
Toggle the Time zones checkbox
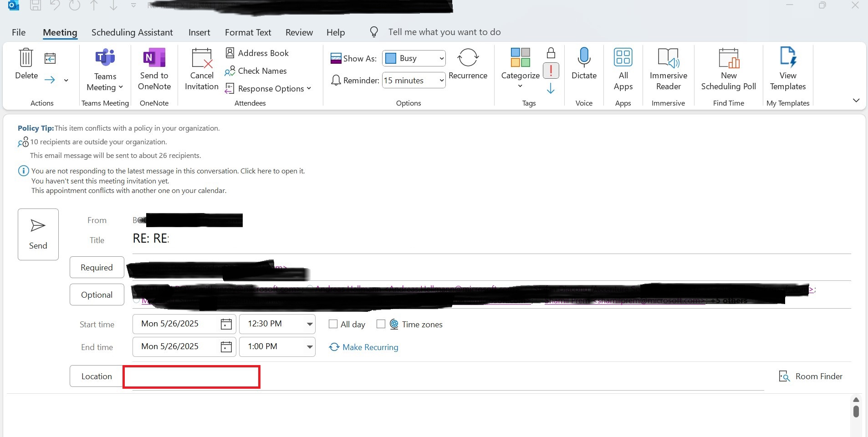tap(381, 324)
